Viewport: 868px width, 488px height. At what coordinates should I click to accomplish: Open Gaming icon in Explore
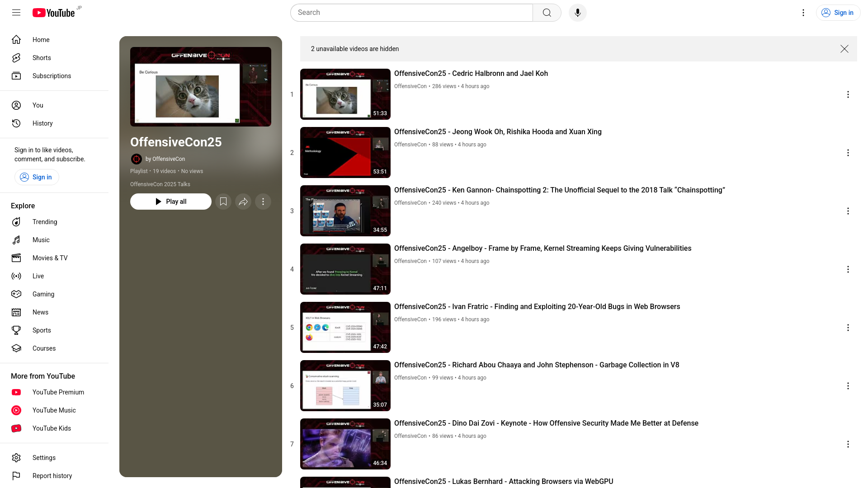[16, 294]
